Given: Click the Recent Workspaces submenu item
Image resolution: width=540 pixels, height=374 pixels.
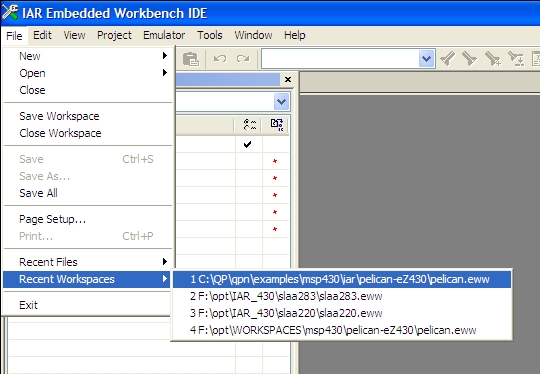Looking at the screenshot, I should point(87,279).
